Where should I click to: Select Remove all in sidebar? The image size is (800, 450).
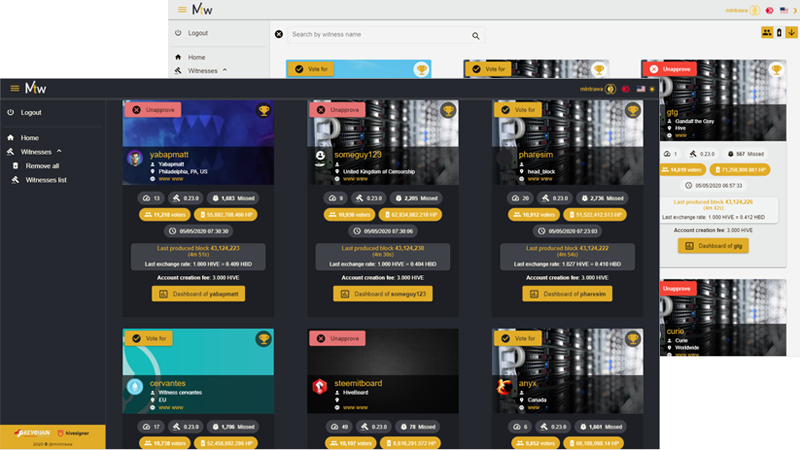(x=42, y=166)
